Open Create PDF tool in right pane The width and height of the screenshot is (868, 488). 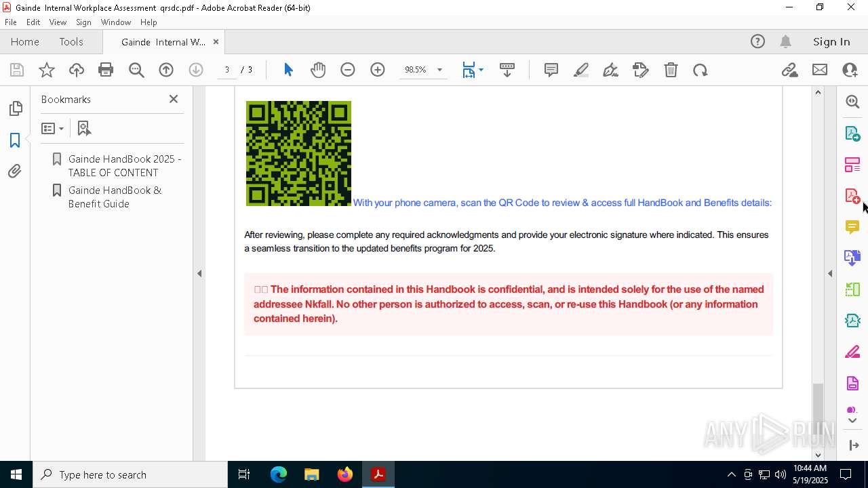coord(852,196)
